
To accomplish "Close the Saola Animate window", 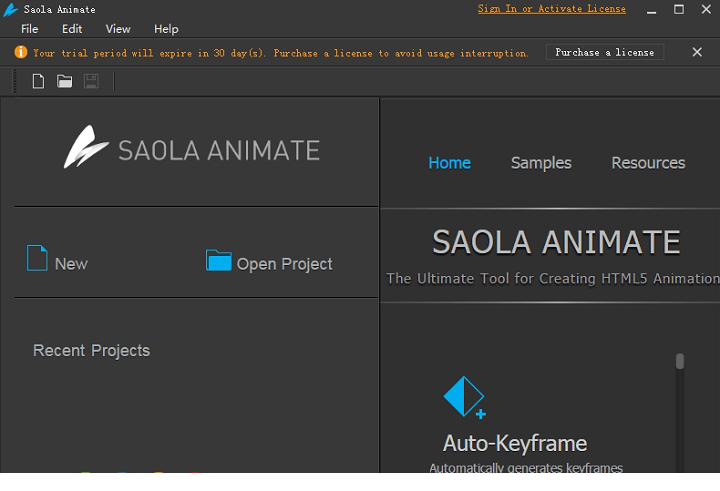I will [706, 9].
